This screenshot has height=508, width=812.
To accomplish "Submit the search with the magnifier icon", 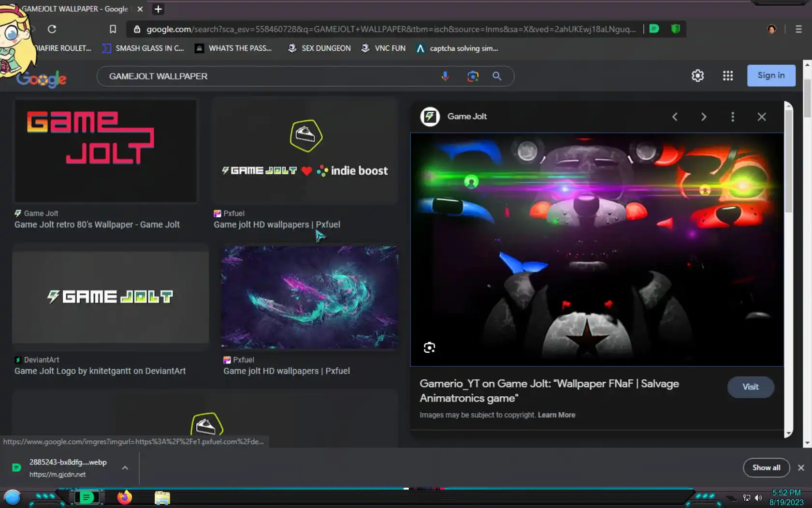I will (497, 76).
